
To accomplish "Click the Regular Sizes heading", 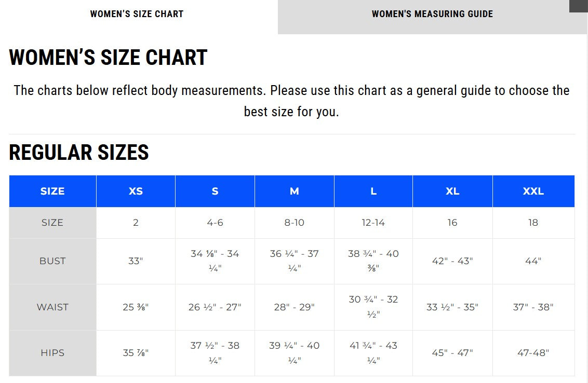I will point(79,153).
